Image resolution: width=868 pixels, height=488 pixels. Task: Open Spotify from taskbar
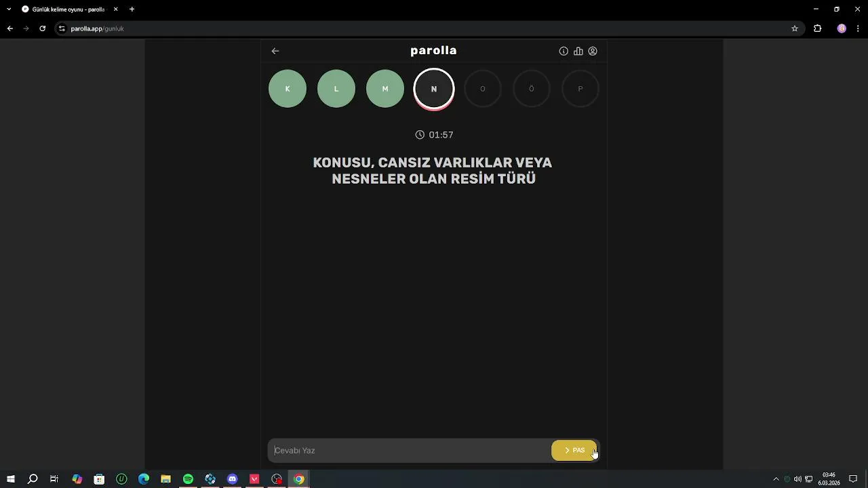[x=188, y=479]
